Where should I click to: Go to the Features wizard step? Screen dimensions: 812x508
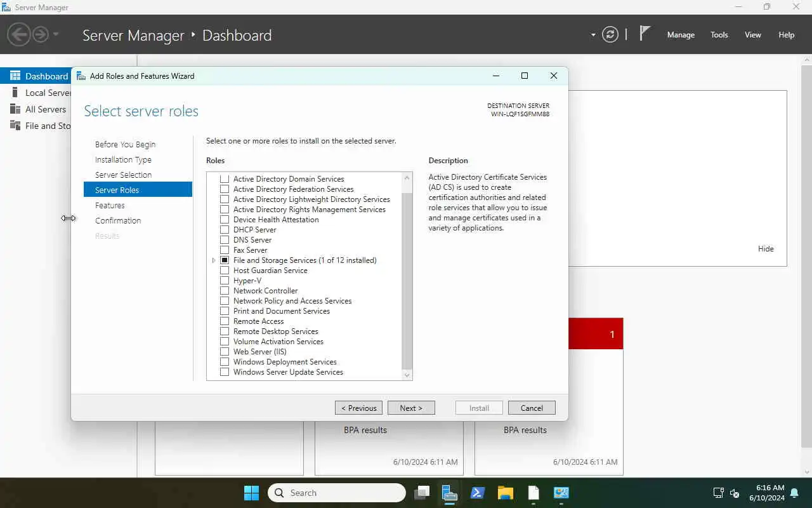tap(110, 205)
